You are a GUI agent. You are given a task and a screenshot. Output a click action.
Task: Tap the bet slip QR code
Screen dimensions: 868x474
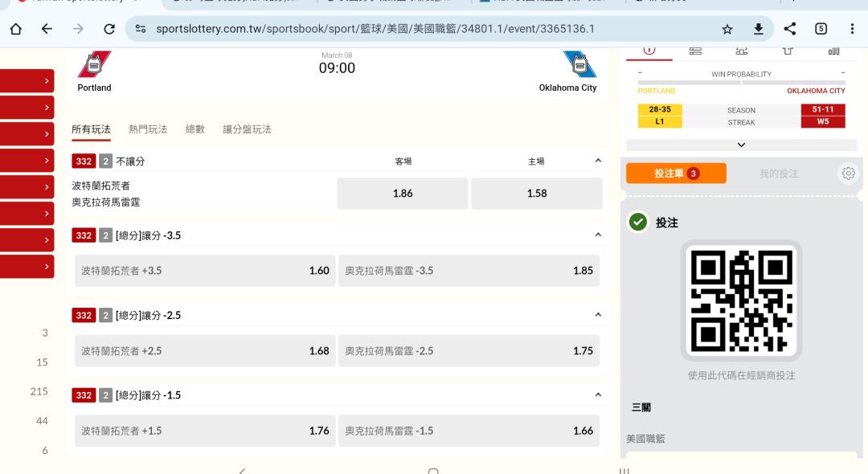point(741,300)
